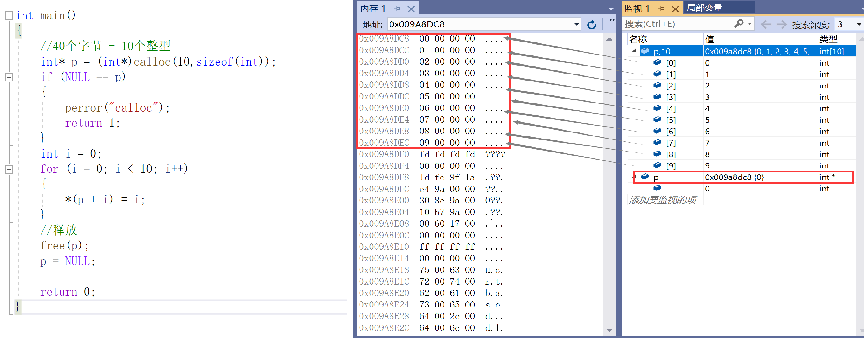The image size is (868, 342).
Task: Go to previous search result arrow
Action: (x=766, y=24)
